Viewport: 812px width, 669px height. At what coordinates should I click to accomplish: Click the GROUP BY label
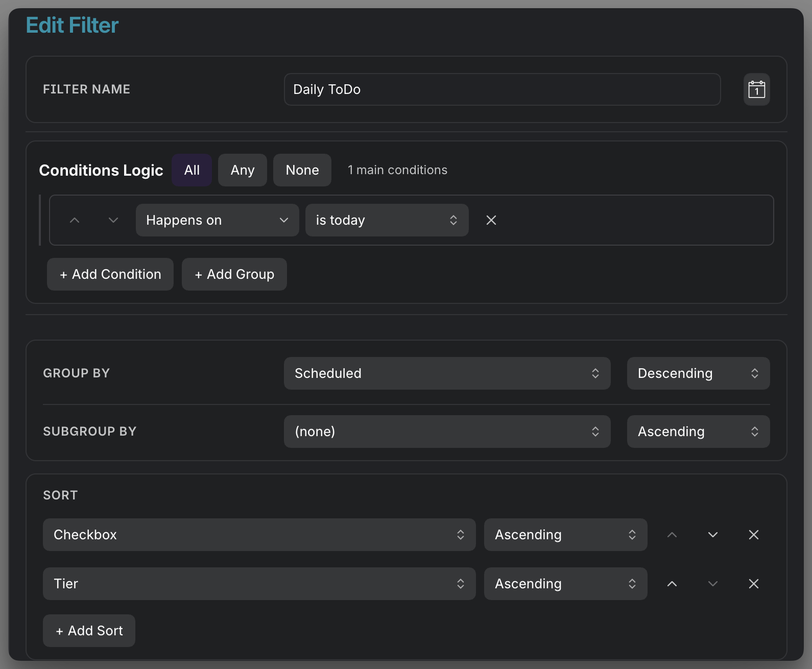[77, 373]
